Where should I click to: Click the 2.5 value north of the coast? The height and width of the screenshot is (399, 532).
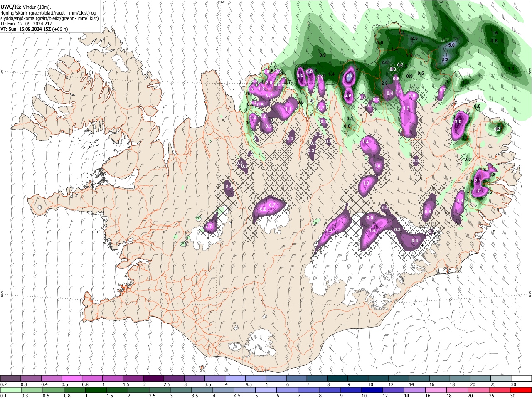pyautogui.click(x=414, y=38)
